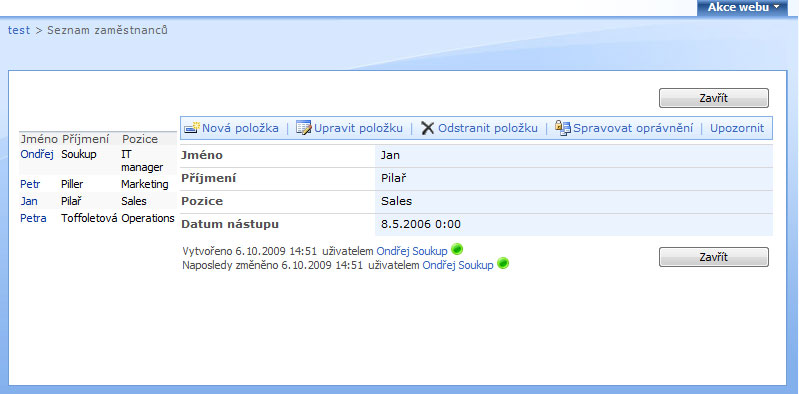Open Ondřej Soukup link in Vytvořeno line
The width and height of the screenshot is (799, 394).
tap(412, 251)
